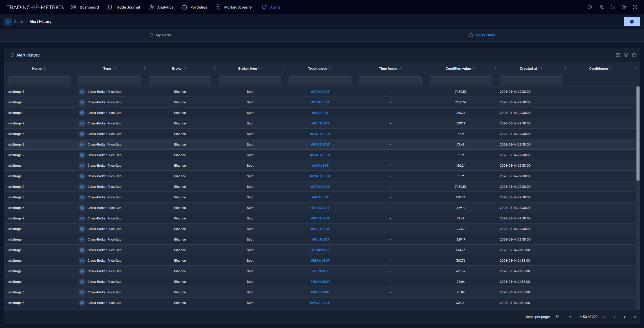Open #BLZUSDT trading pair link
Viewport: 644px width, 328px height.
(320, 271)
